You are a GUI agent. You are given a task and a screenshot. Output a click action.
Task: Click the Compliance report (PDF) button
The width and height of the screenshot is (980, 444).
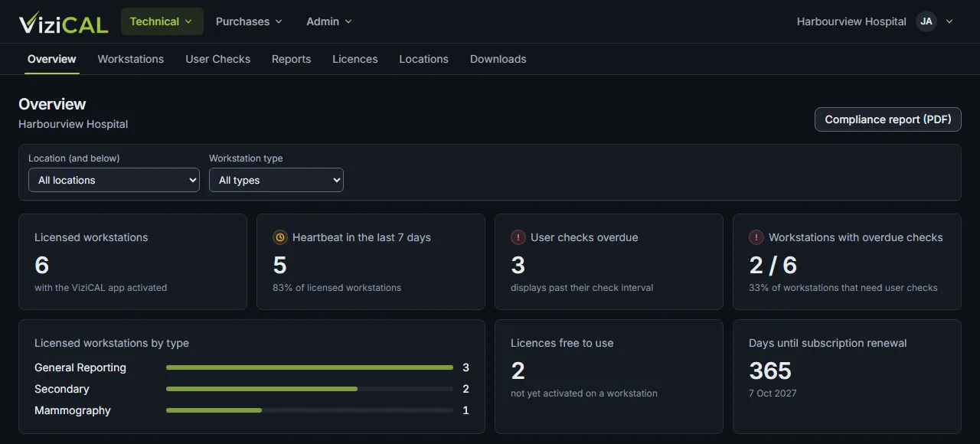point(888,119)
